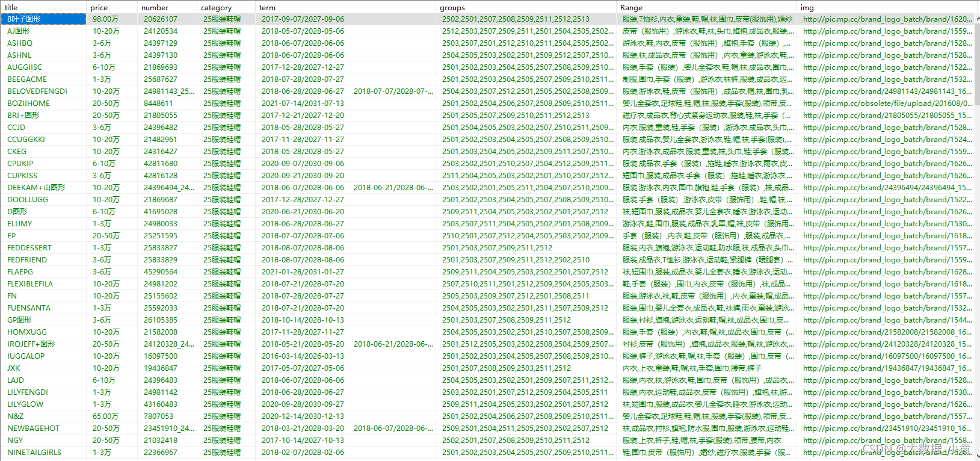Click the vertical scrollbar thumb
Image resolution: width=980 pixels, height=461 pixels.
point(977,63)
